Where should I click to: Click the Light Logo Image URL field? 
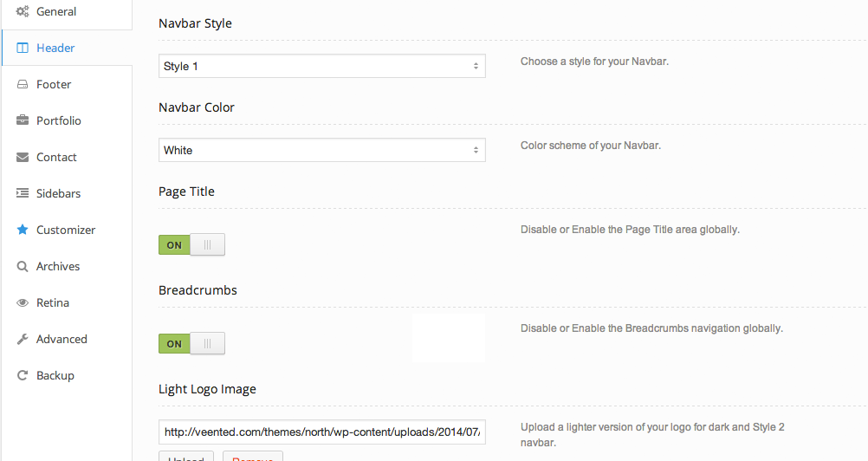tap(321, 432)
